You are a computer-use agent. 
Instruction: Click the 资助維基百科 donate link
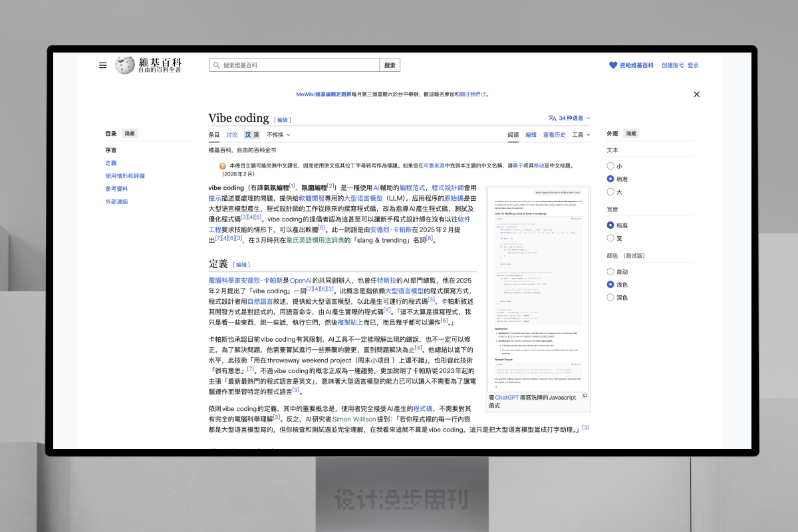(636, 65)
